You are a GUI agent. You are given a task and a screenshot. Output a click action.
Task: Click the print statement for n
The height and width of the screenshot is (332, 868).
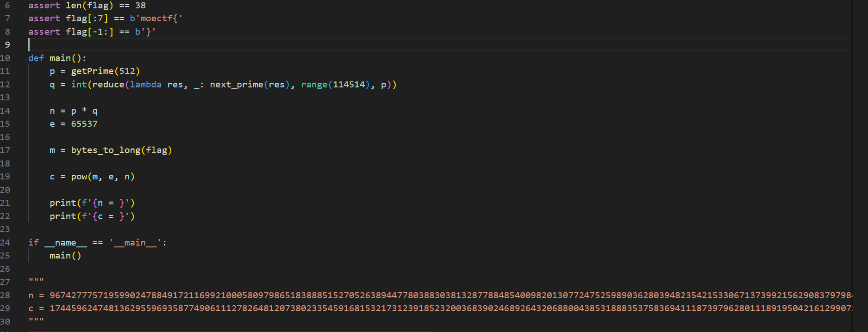coord(92,203)
